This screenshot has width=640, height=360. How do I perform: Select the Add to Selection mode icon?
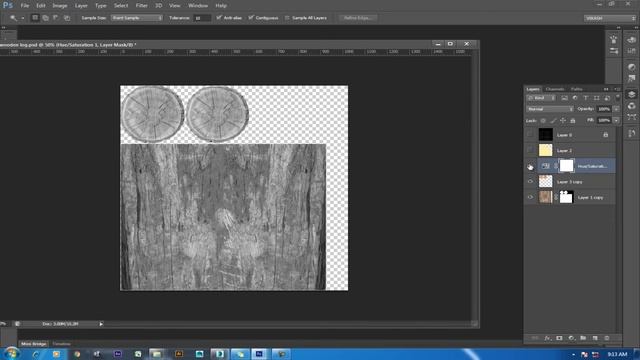pos(45,18)
